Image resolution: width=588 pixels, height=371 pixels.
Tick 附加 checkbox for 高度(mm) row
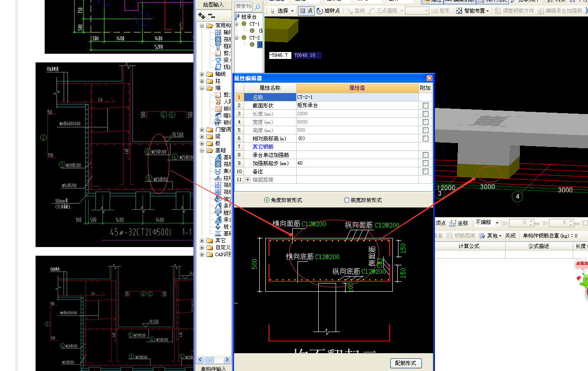coord(425,130)
